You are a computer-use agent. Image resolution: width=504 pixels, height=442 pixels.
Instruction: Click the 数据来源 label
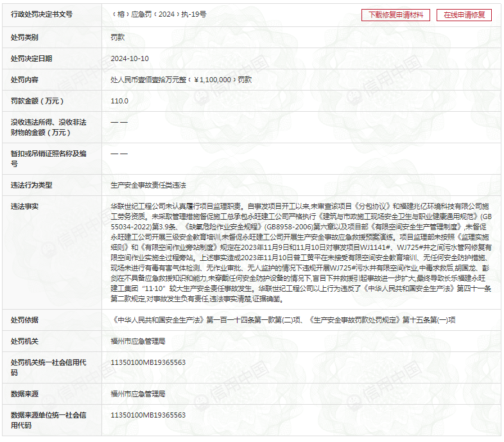tap(24, 394)
